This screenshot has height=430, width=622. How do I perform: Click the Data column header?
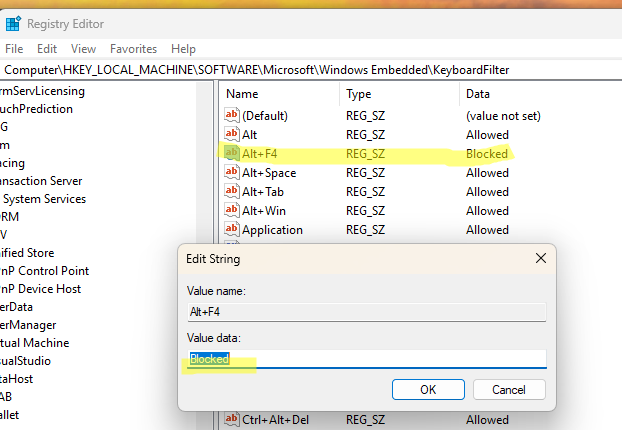point(478,94)
